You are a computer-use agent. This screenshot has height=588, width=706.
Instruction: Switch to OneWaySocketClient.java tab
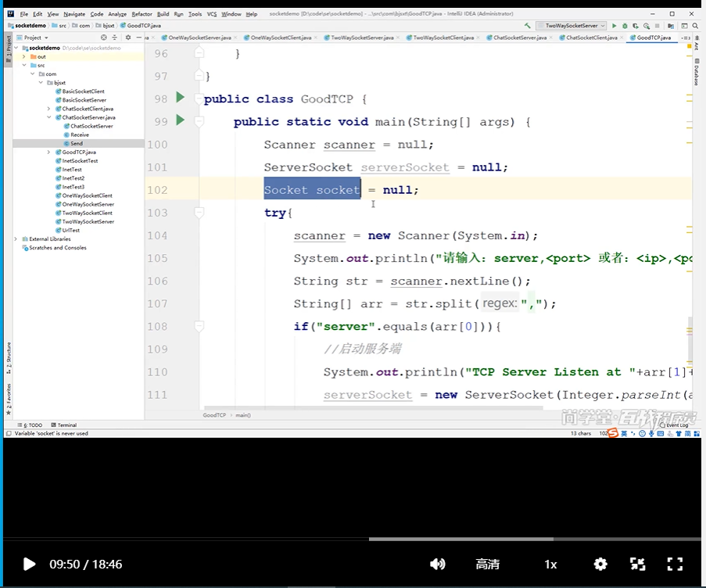(281, 38)
